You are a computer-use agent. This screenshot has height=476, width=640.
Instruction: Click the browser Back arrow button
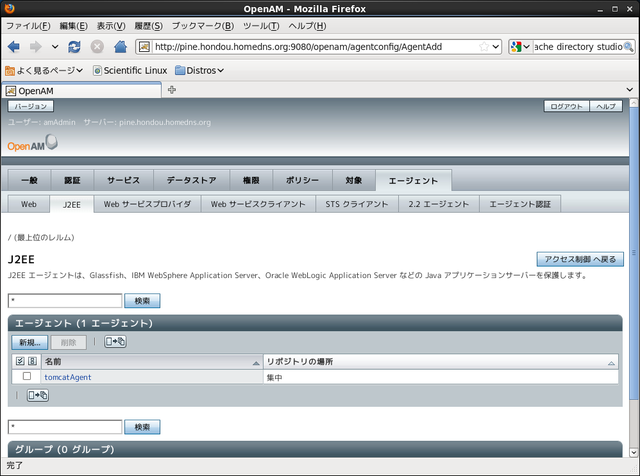point(15,47)
